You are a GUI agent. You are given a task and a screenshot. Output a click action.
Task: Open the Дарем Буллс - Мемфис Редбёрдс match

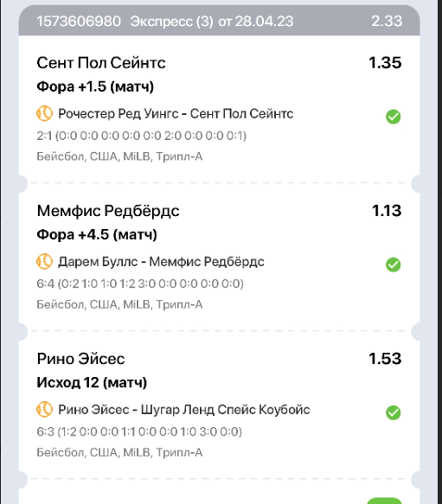(161, 262)
